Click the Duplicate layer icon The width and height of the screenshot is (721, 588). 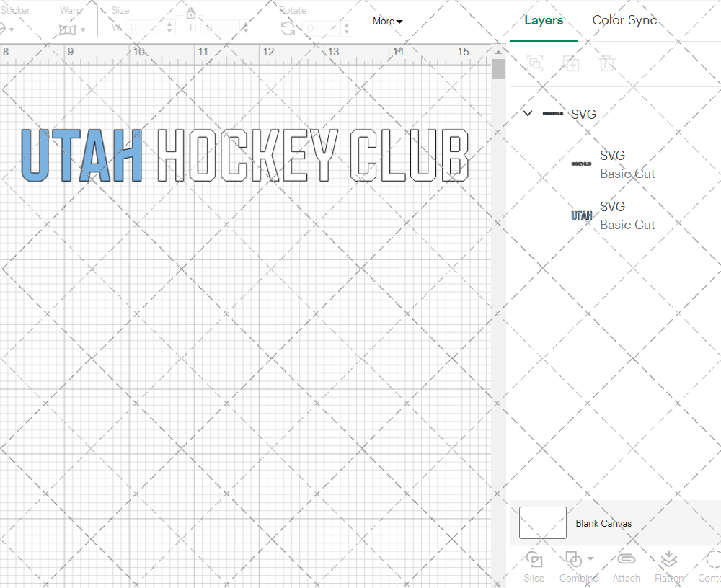[x=571, y=63]
